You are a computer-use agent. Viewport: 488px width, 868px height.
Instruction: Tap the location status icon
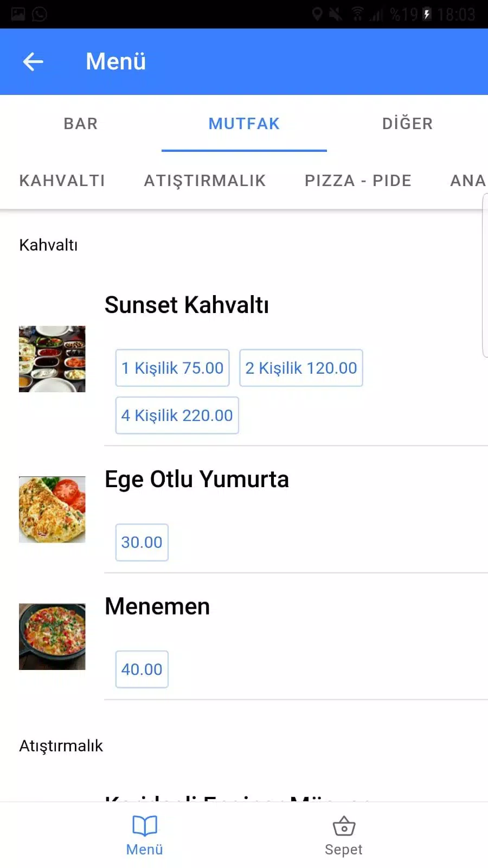[x=317, y=14]
